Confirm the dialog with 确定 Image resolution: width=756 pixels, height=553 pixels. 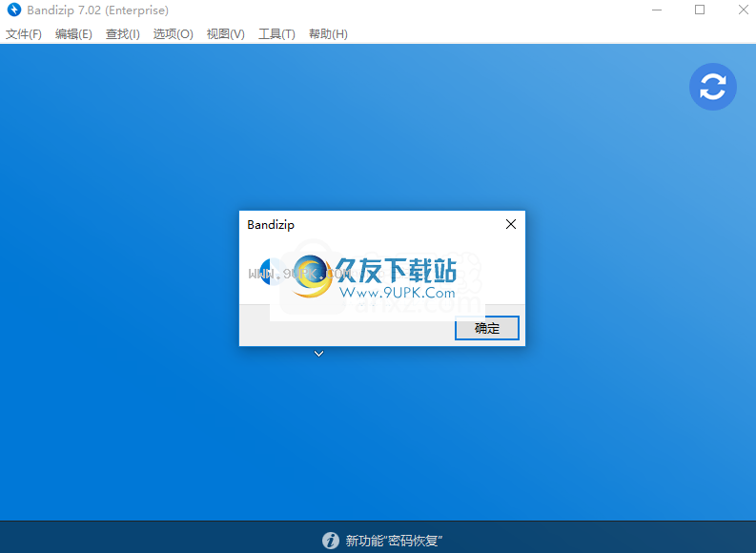click(487, 328)
